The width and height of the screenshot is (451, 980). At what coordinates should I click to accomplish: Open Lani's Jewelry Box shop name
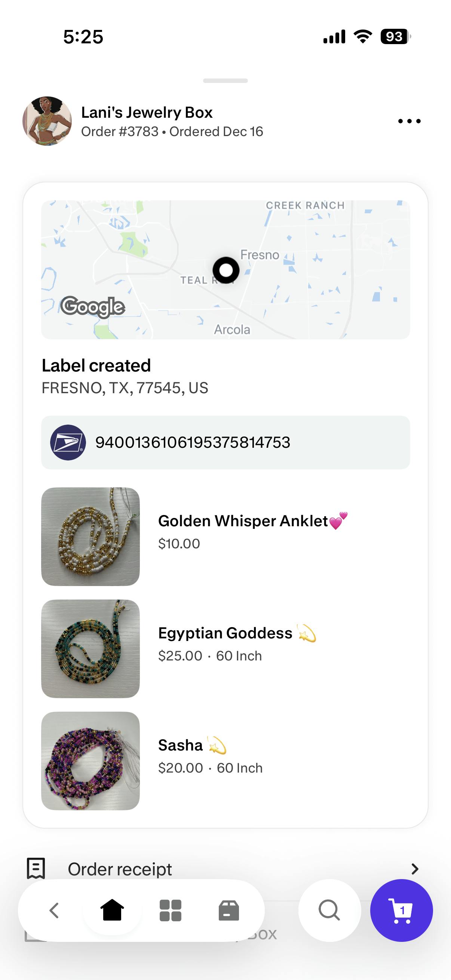point(147,113)
